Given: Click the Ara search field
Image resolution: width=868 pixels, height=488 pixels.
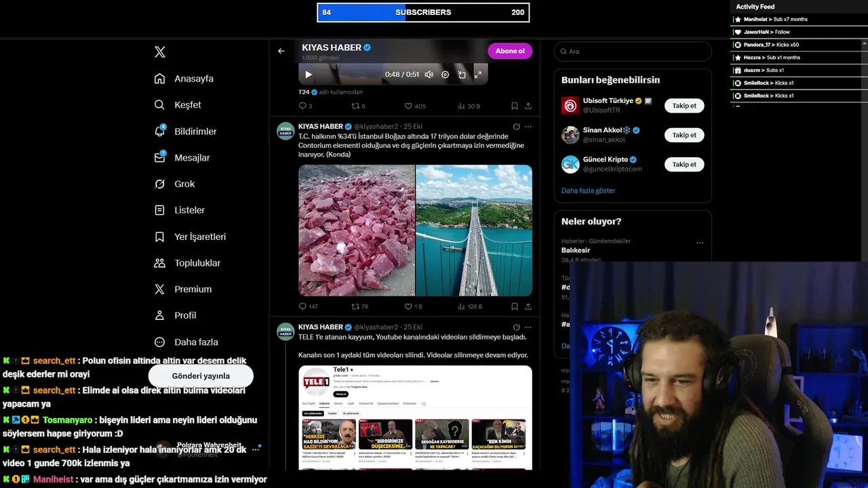Looking at the screenshot, I should (633, 52).
